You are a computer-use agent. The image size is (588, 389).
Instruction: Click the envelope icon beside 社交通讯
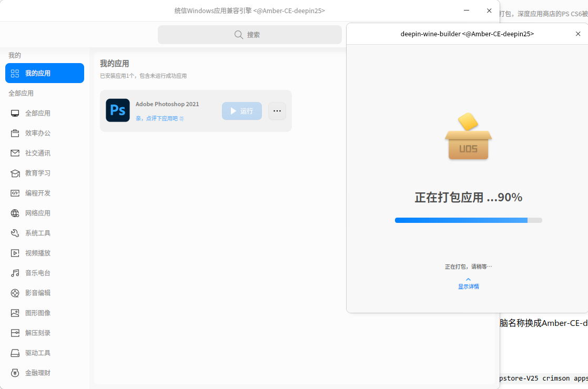15,153
